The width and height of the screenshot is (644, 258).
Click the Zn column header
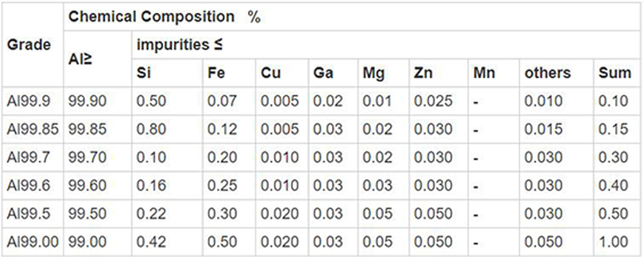tap(423, 73)
